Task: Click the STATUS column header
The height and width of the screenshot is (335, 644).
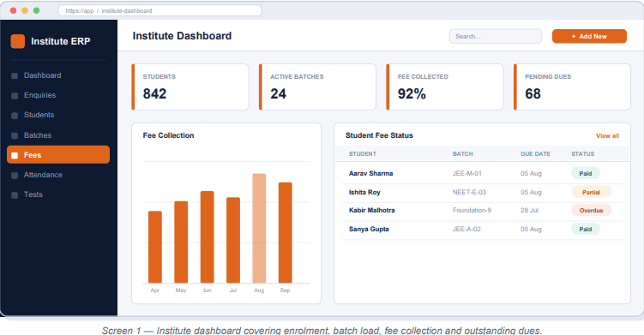Action: click(x=582, y=154)
